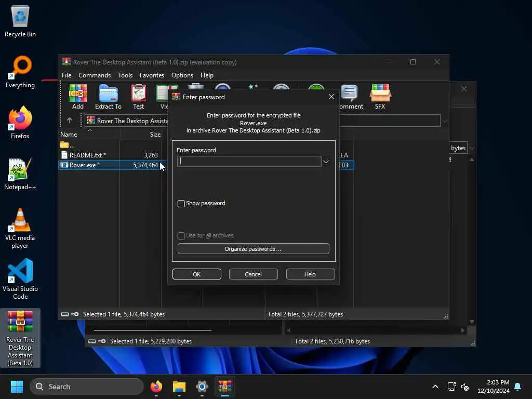
Task: Open the parent folder '..' entry
Action: [66, 145]
